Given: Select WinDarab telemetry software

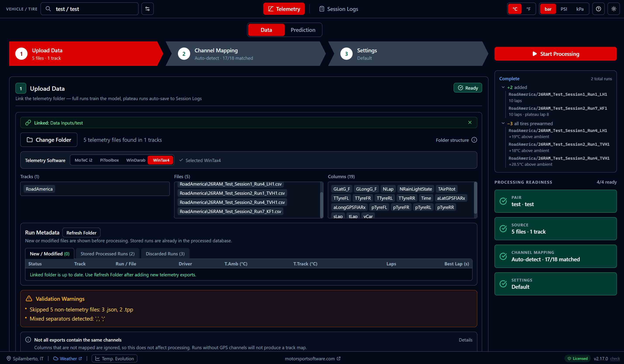Looking at the screenshot, I should (x=136, y=160).
